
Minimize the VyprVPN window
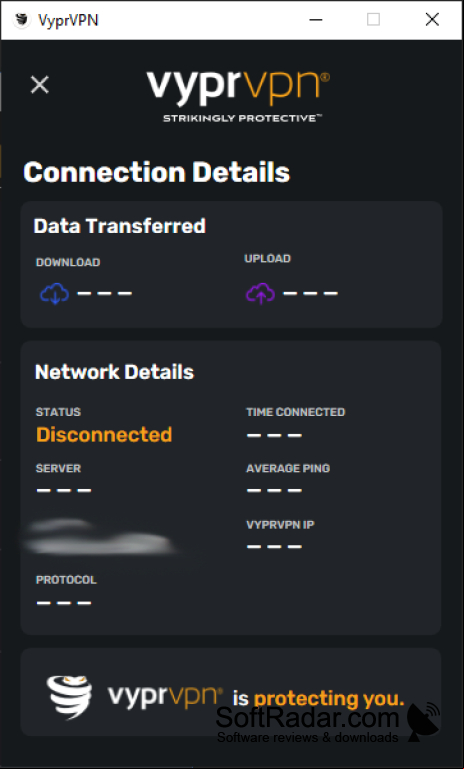pyautogui.click(x=316, y=20)
